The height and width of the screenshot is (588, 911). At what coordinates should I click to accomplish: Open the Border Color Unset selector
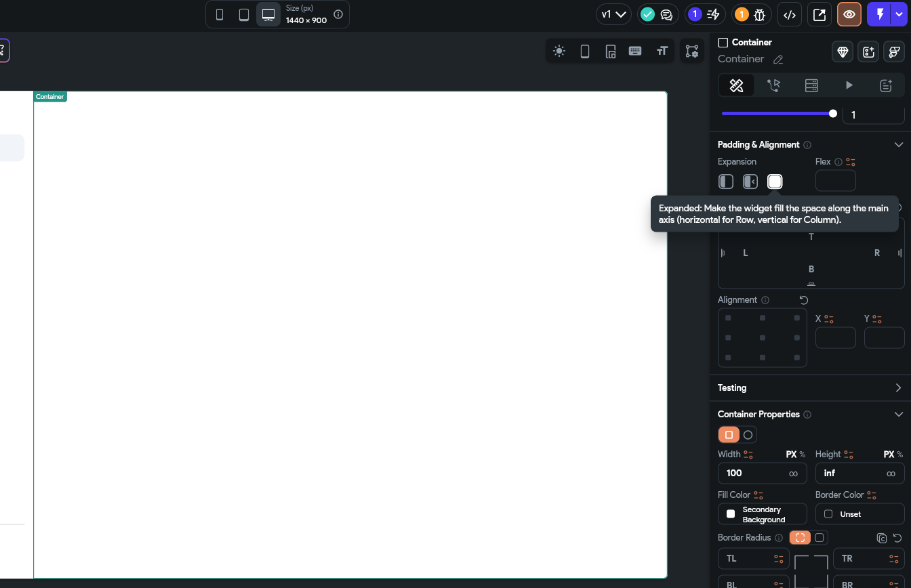coord(860,514)
